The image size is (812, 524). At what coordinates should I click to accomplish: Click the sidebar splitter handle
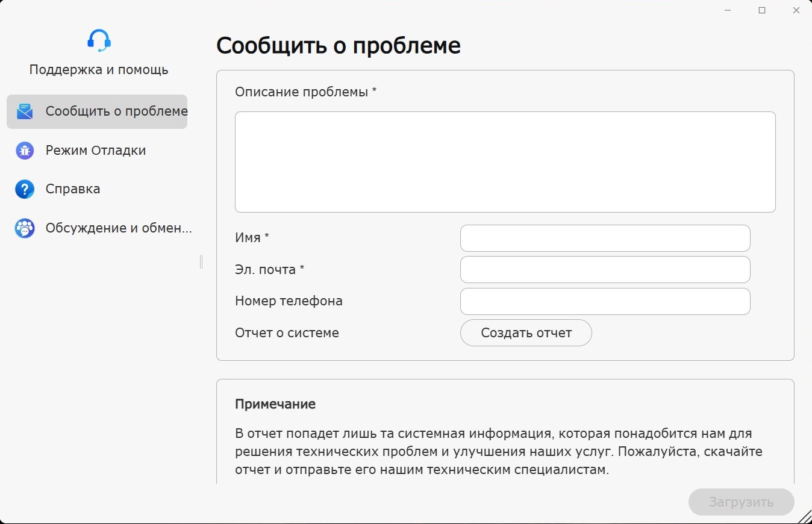[201, 261]
